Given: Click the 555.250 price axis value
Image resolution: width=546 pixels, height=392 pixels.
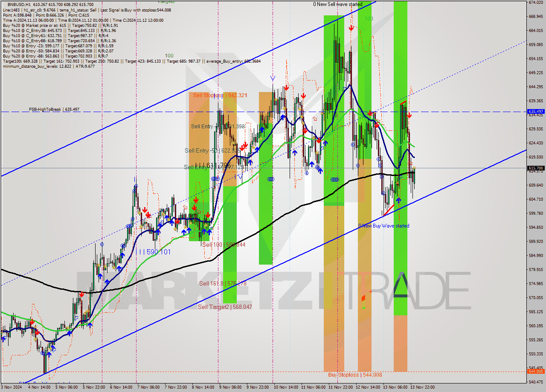Looking at the screenshot, I should pyautogui.click(x=536, y=340).
